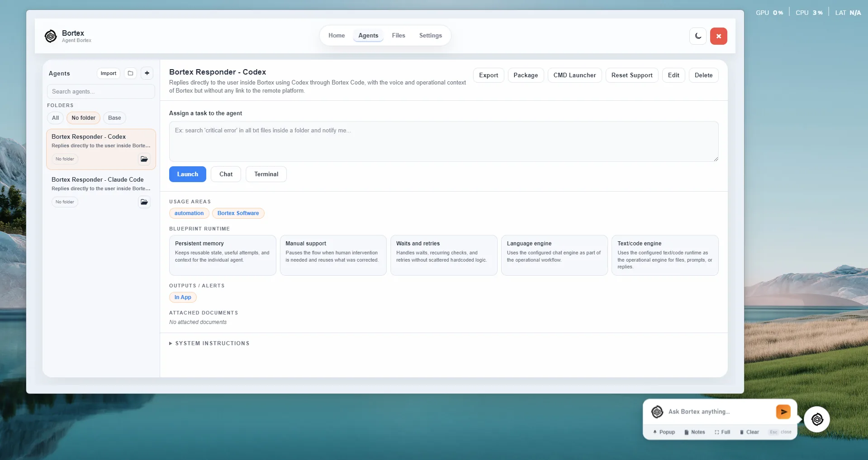Open folder icon on Codex agent card
Screen dimensions: 868x460
pyautogui.click(x=144, y=159)
